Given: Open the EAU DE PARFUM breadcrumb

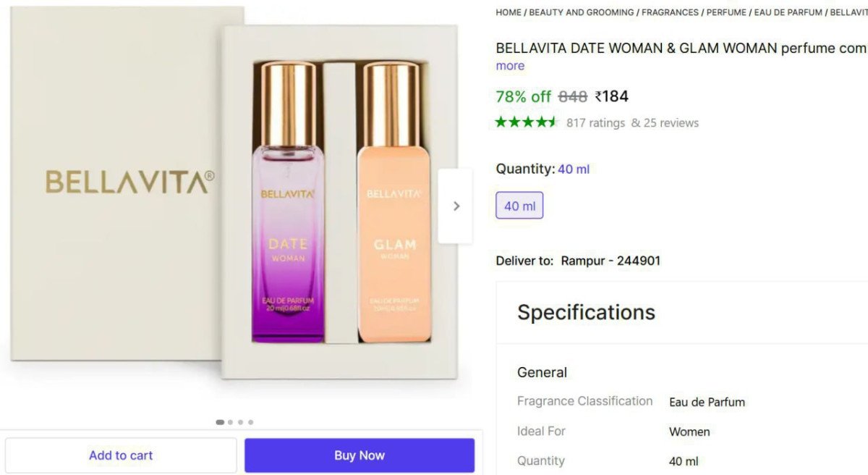Looking at the screenshot, I should (x=788, y=12).
